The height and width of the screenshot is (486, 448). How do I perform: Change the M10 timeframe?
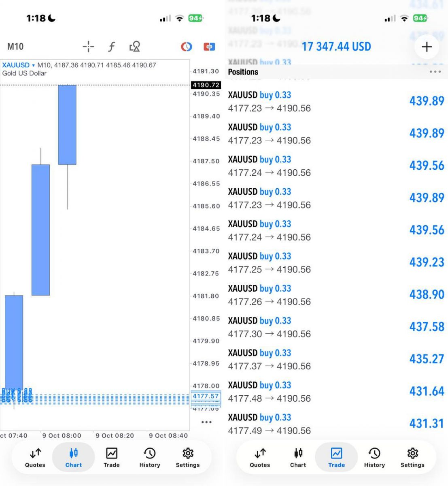click(x=15, y=47)
